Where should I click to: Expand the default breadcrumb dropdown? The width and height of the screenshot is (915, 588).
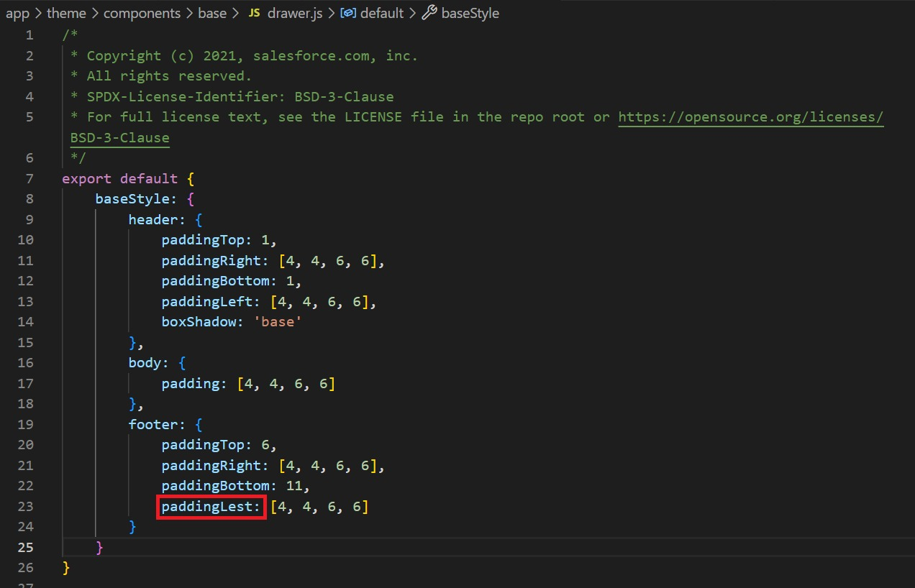point(382,13)
